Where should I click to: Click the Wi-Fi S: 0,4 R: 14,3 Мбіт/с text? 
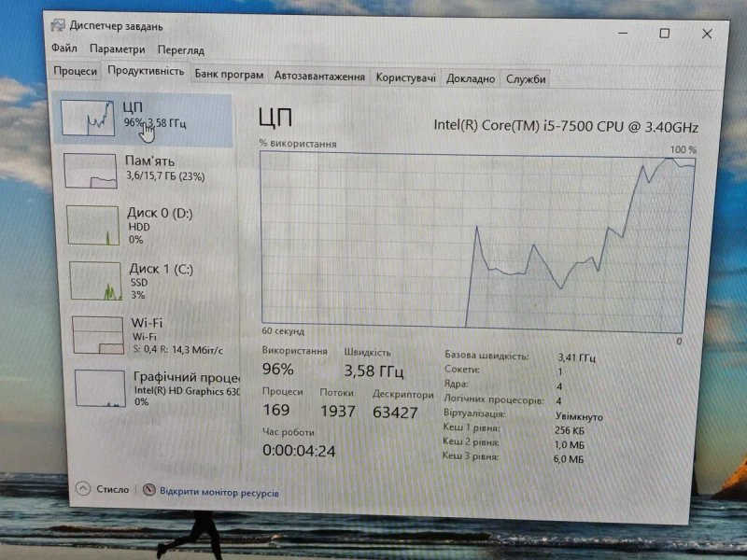click(x=177, y=350)
